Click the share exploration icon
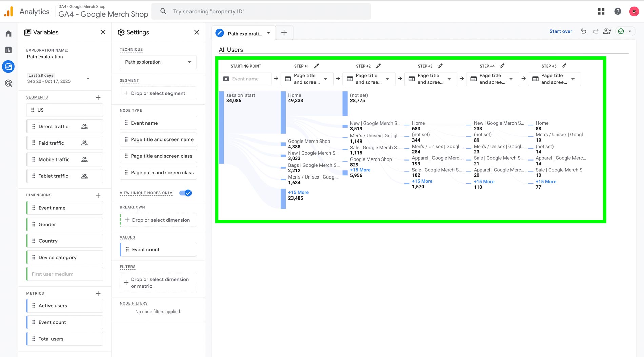The width and height of the screenshot is (644, 357). 607,31
